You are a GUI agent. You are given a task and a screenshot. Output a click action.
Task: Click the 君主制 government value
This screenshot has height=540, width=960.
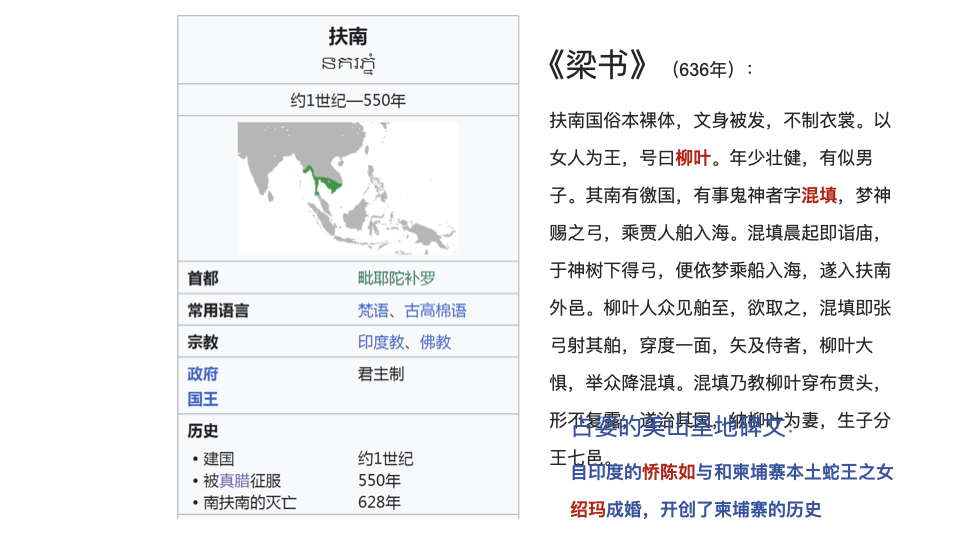pos(381,374)
